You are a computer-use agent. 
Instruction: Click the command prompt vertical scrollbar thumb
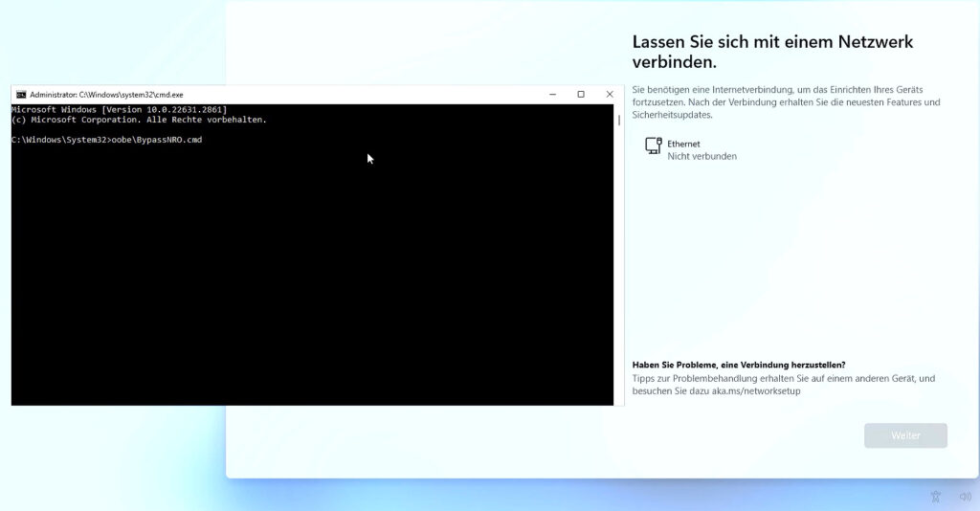tap(619, 120)
